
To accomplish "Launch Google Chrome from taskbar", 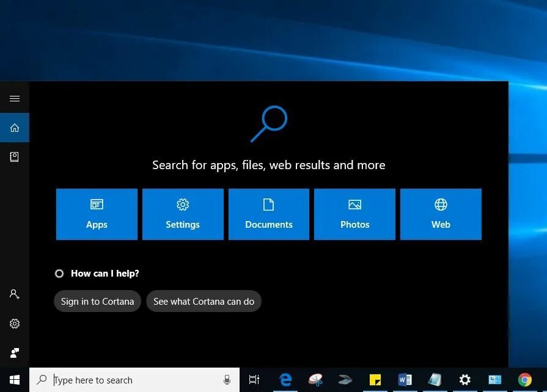I will tap(524, 379).
